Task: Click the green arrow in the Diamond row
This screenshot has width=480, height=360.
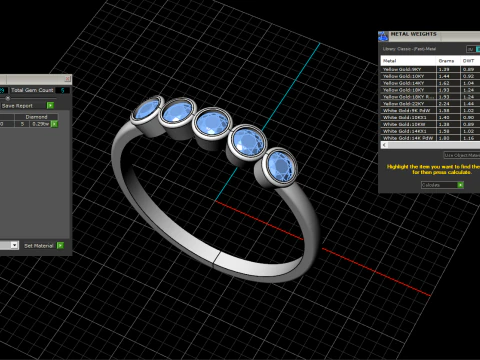Action: click(x=54, y=124)
